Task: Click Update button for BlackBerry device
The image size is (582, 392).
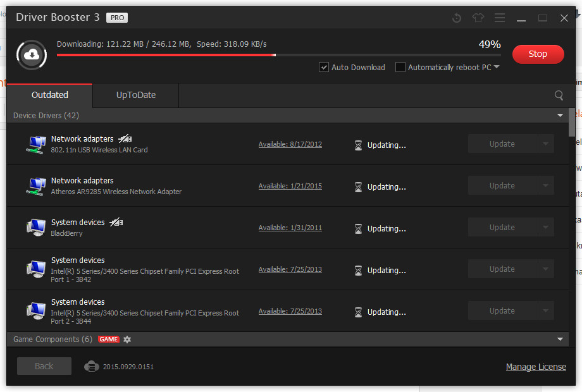Action: point(502,228)
